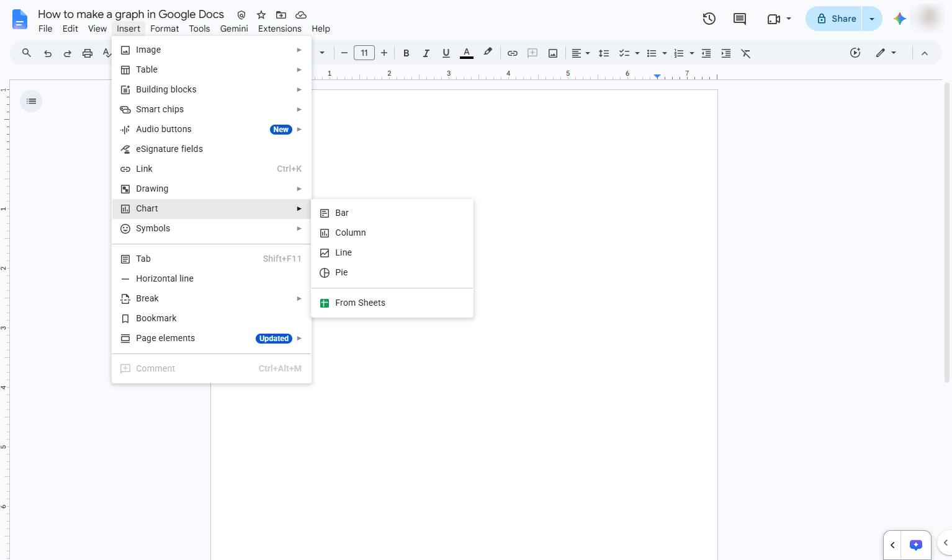Clear text formatting

point(746,53)
